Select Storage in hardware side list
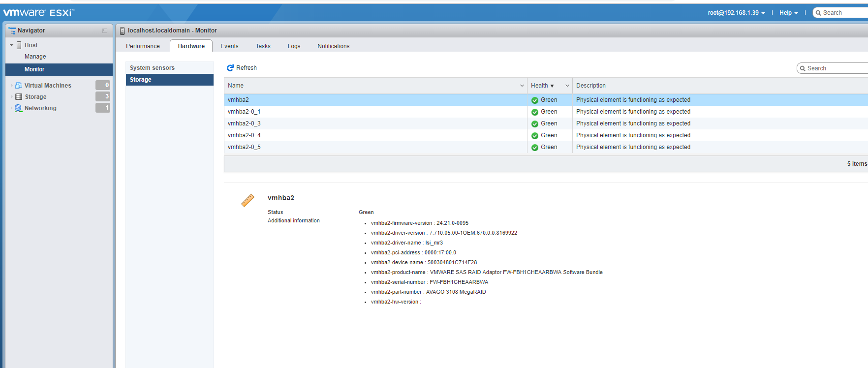Image resolution: width=868 pixels, height=368 pixels. [x=170, y=80]
